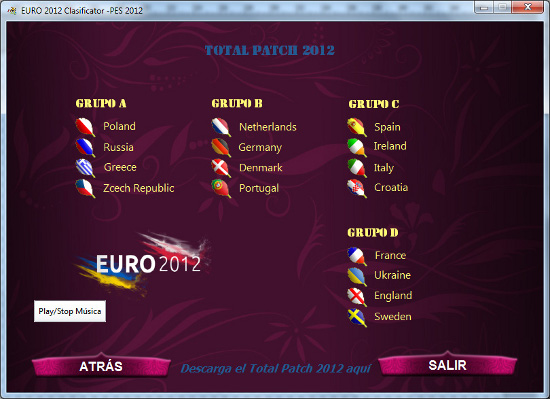The width and height of the screenshot is (550, 399).
Task: Click the GRUPO A heading
Action: pyautogui.click(x=101, y=103)
